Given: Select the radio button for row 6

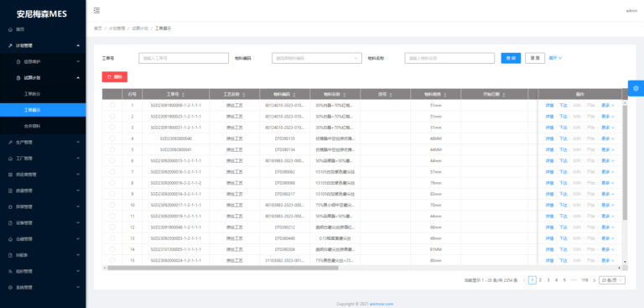Looking at the screenshot, I should (x=112, y=161).
